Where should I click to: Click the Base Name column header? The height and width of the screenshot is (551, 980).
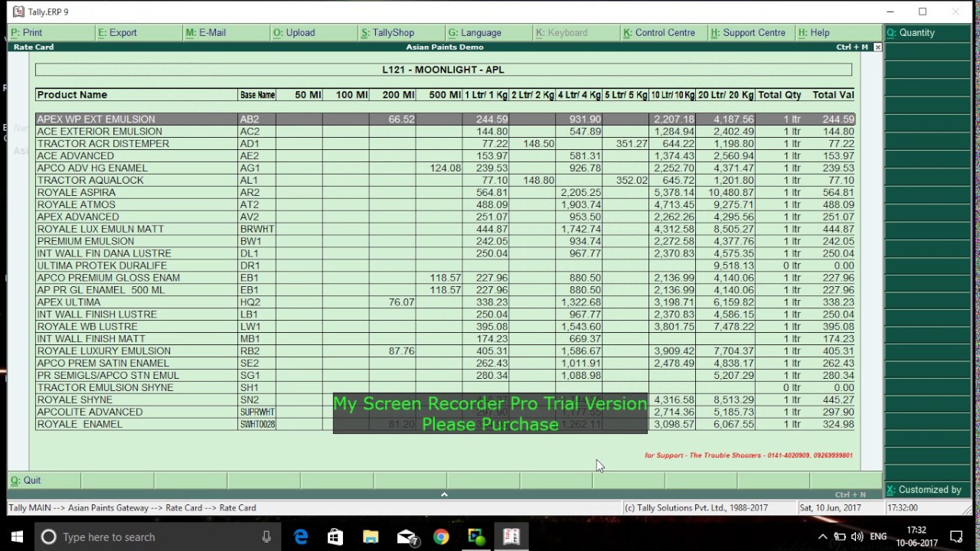257,95
